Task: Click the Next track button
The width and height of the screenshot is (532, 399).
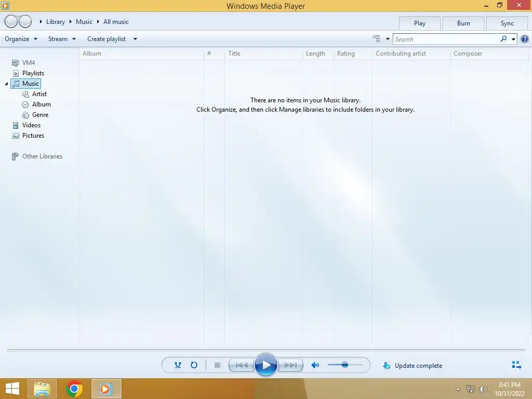Action: click(290, 365)
